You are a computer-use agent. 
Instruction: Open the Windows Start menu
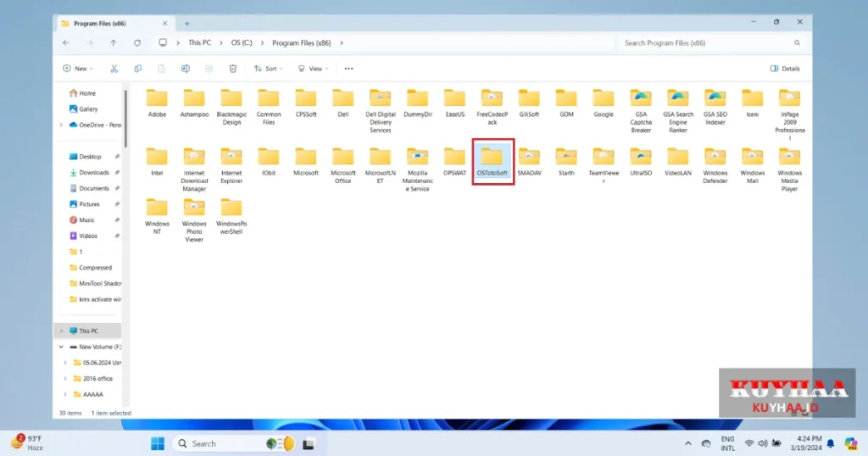[158, 443]
